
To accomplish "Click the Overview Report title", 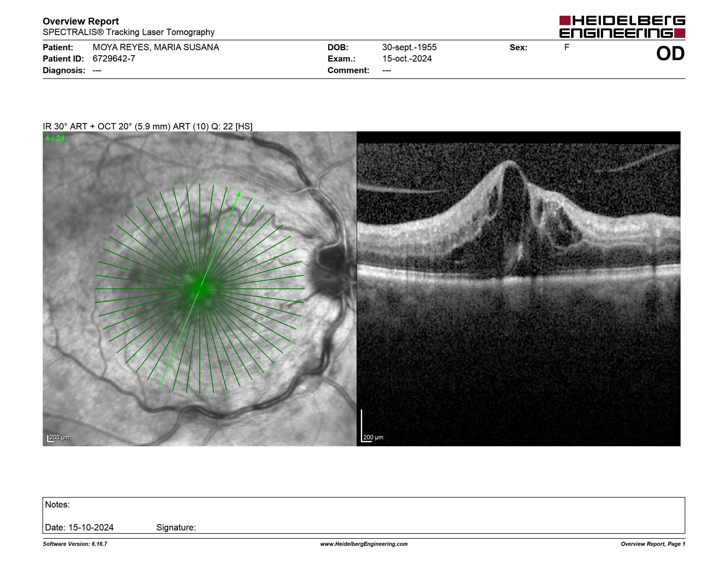I will tap(81, 21).
